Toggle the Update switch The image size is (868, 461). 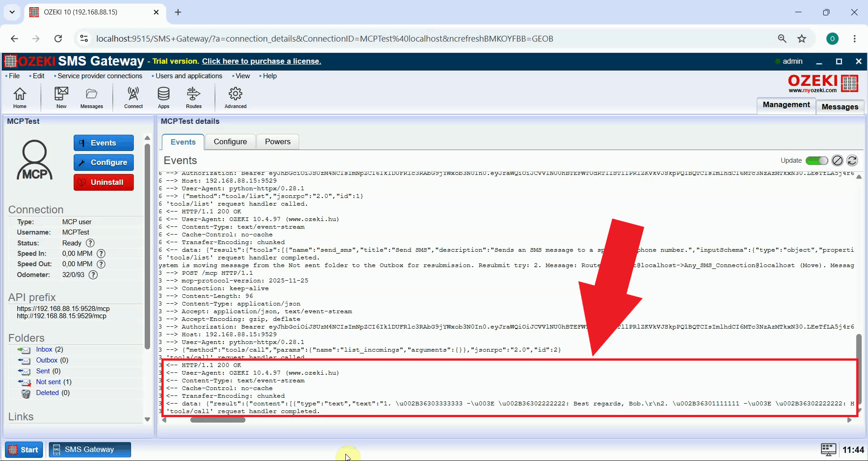tap(816, 160)
